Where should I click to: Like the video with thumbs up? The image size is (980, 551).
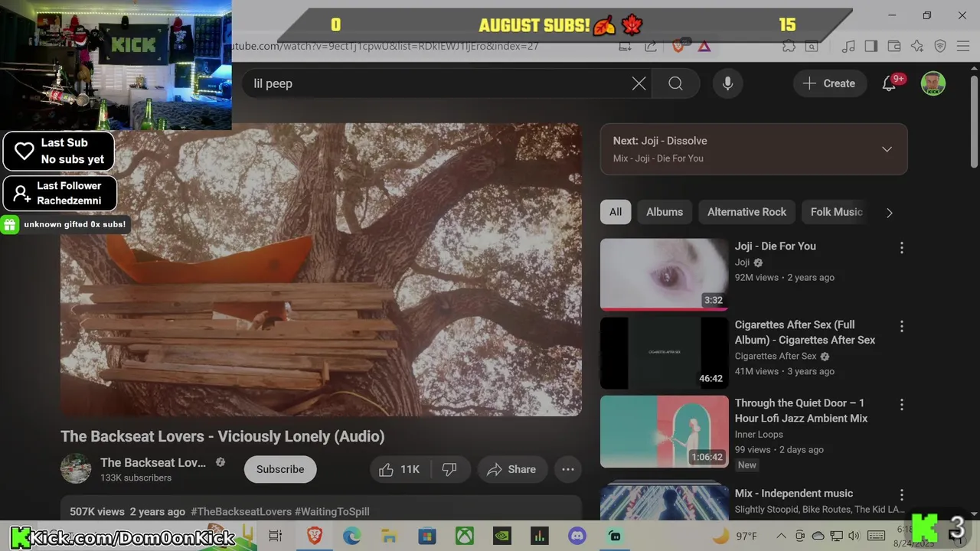click(402, 469)
